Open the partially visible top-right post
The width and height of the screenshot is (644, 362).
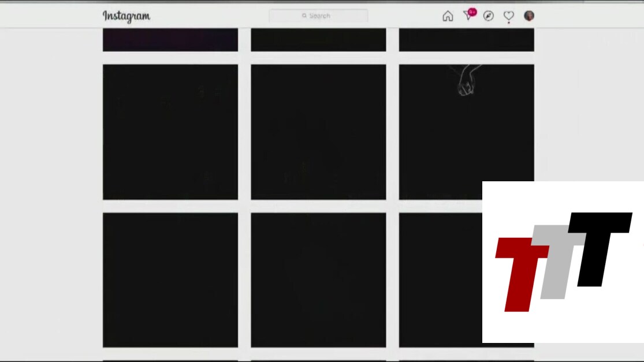466,40
